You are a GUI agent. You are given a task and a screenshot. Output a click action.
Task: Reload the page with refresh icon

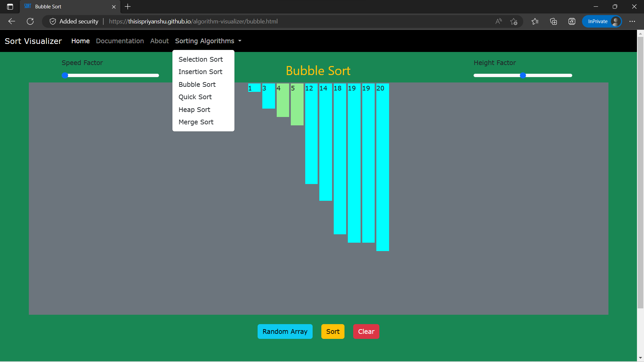[30, 21]
